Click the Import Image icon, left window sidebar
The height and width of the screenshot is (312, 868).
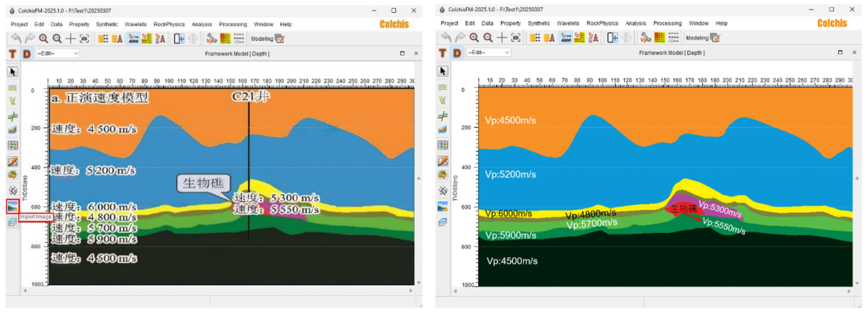pyautogui.click(x=13, y=206)
